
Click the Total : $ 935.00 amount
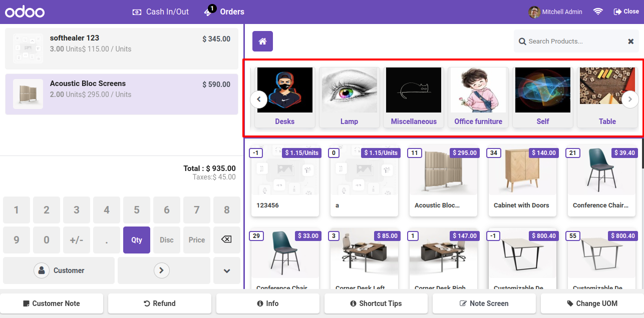pos(209,168)
